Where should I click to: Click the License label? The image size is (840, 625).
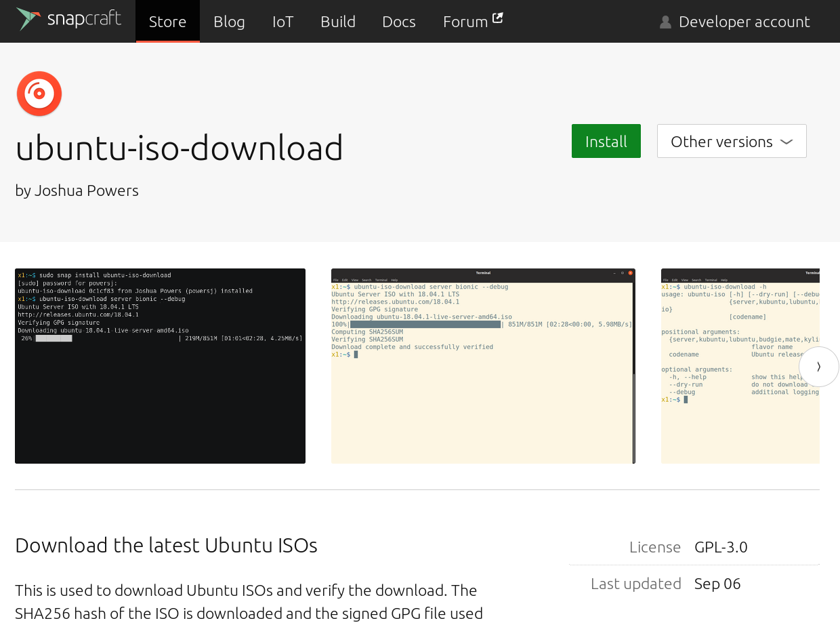pos(655,547)
